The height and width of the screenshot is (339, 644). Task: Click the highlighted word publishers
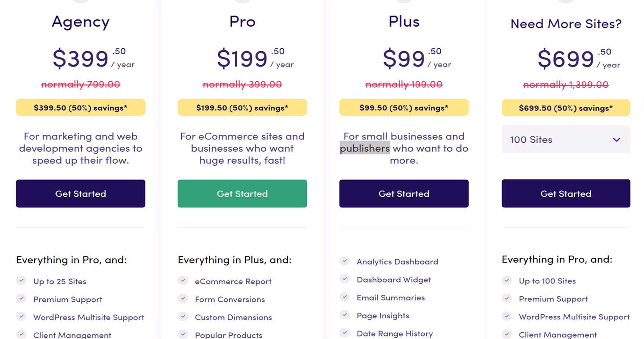(x=365, y=148)
